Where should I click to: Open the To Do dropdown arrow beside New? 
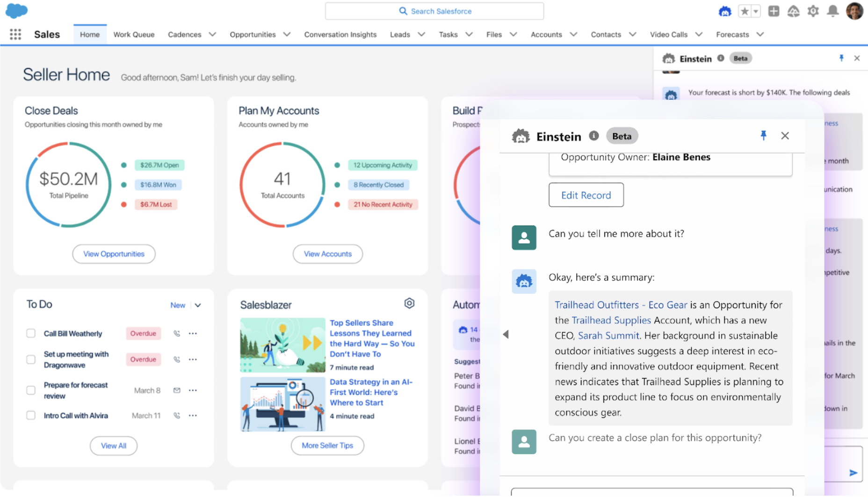(x=198, y=305)
